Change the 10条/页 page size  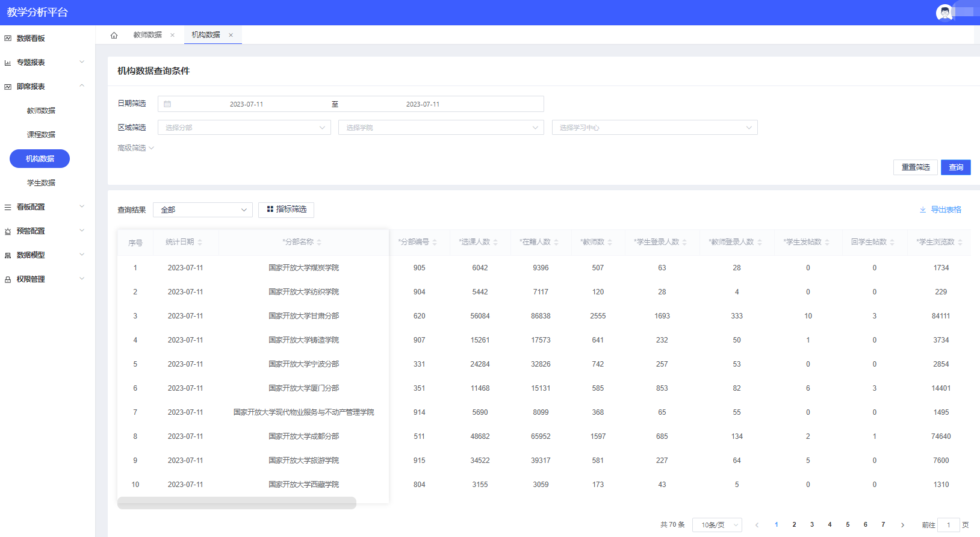click(717, 525)
